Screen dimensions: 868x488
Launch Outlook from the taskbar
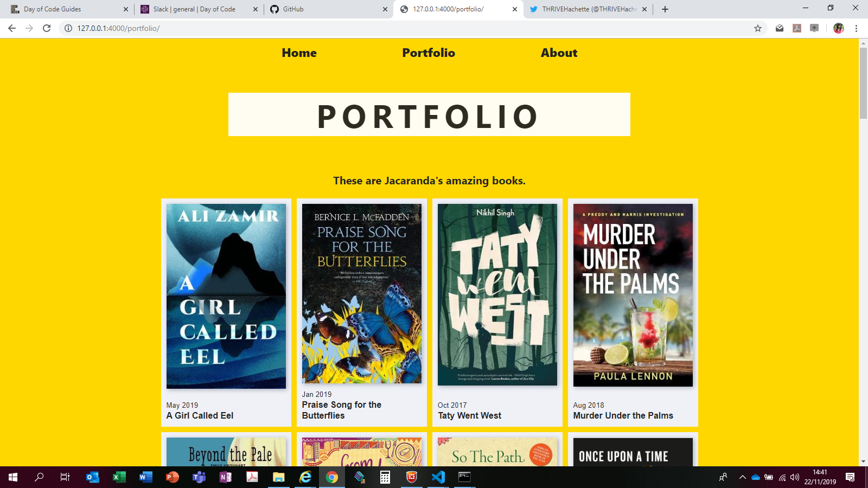click(x=92, y=477)
